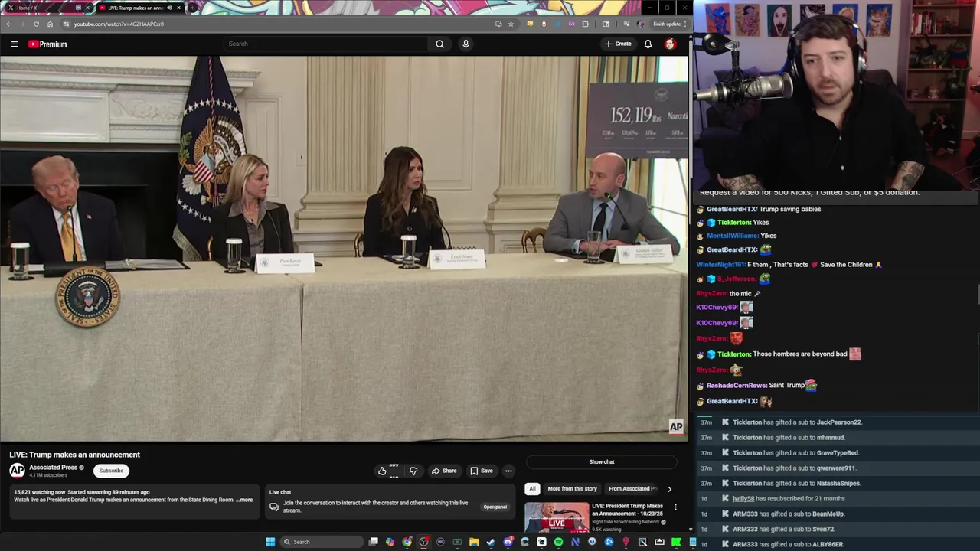Click ARM333 gifted sub to BeanMeUp entry

point(789,514)
